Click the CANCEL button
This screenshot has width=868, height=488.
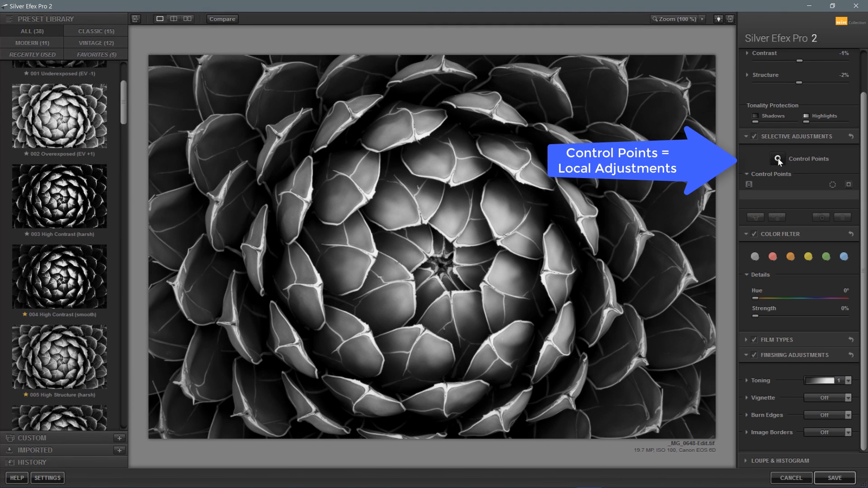click(791, 478)
